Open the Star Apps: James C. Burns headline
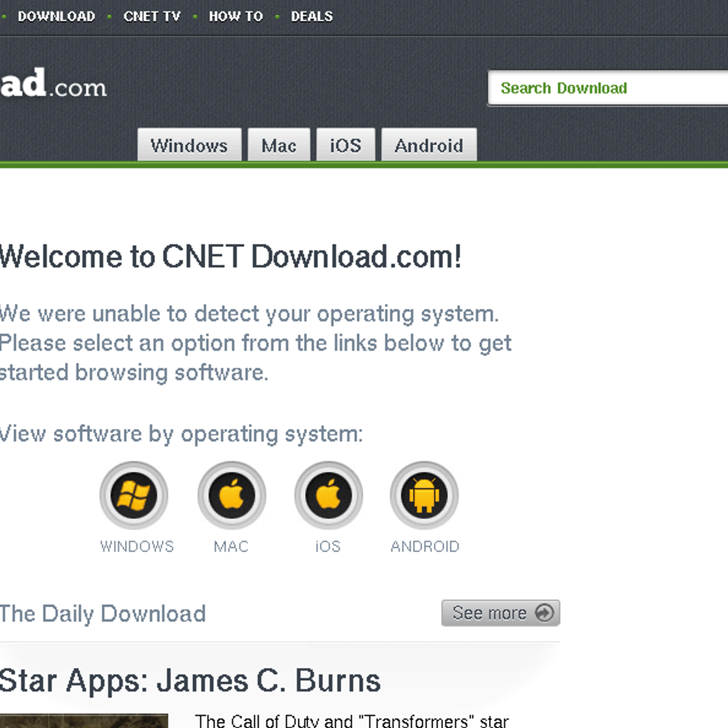Image resolution: width=728 pixels, height=728 pixels. point(190,681)
